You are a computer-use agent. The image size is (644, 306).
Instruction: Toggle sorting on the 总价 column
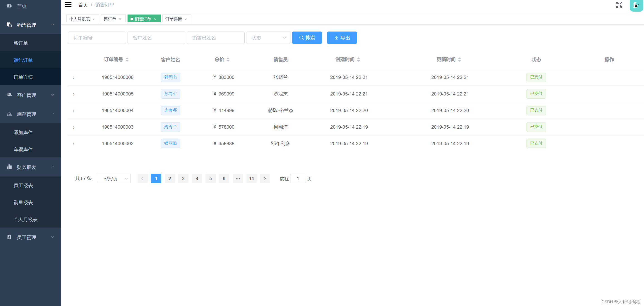click(x=228, y=59)
